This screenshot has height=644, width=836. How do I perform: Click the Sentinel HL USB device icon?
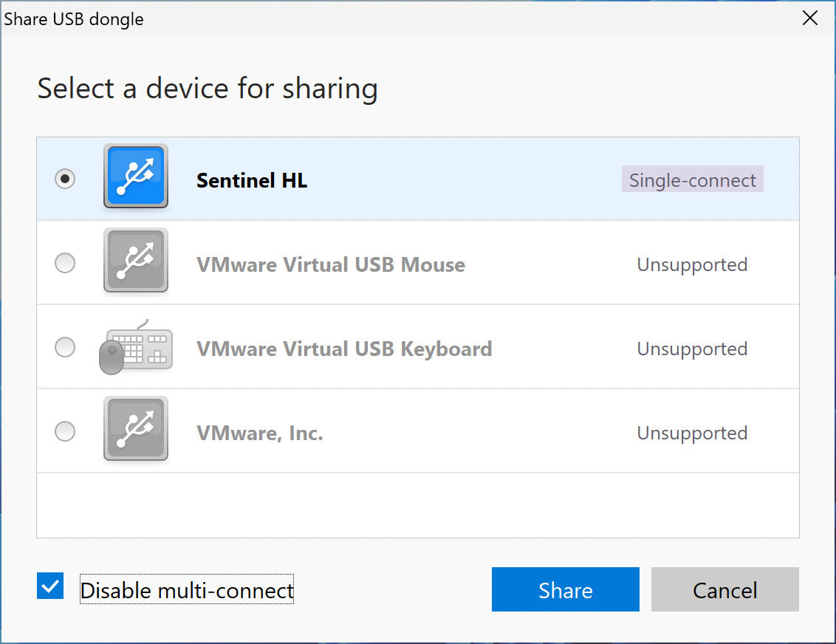point(136,176)
